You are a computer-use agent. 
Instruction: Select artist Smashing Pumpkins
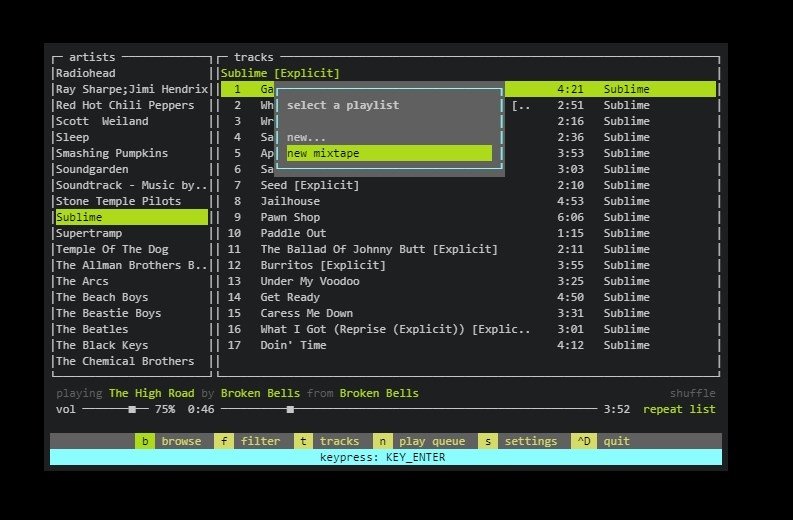131,153
